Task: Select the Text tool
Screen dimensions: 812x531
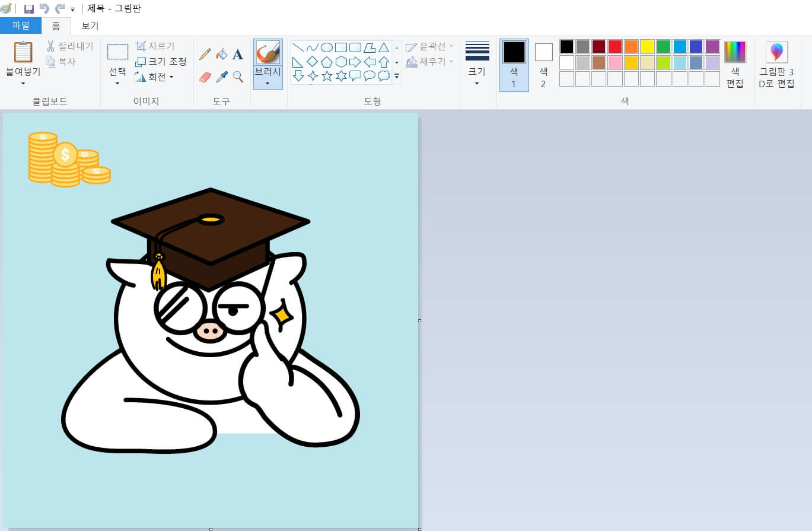Action: tap(238, 55)
